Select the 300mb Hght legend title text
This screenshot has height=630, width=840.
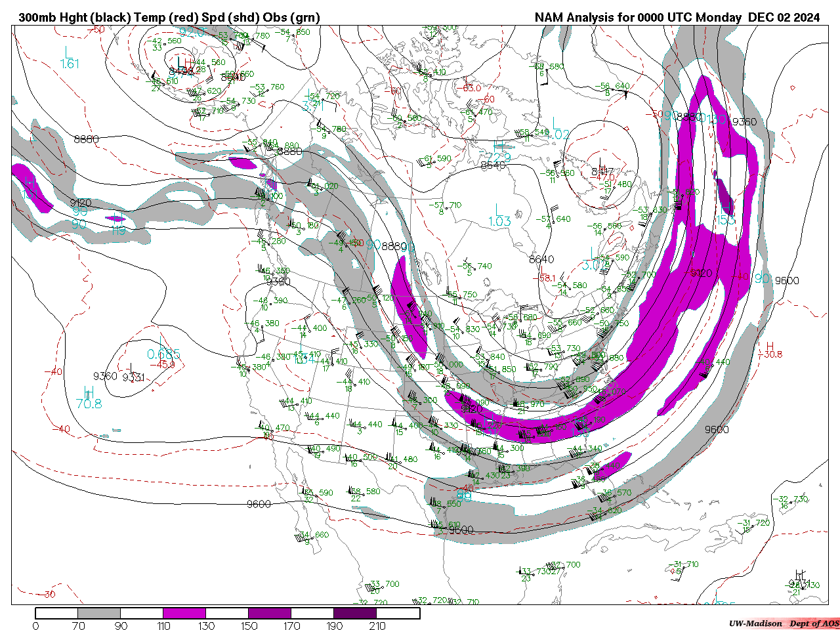pyautogui.click(x=169, y=18)
